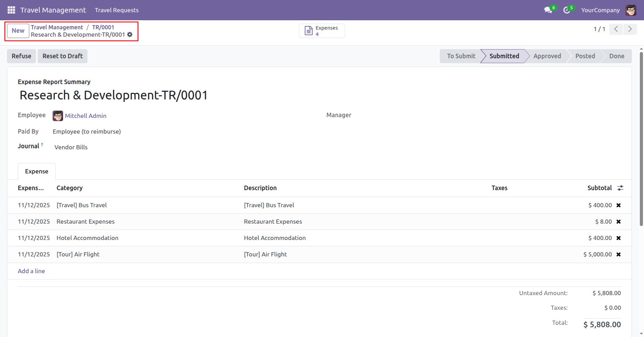Click the Expenses document icon
Screen dimensions: 644x337
click(308, 31)
